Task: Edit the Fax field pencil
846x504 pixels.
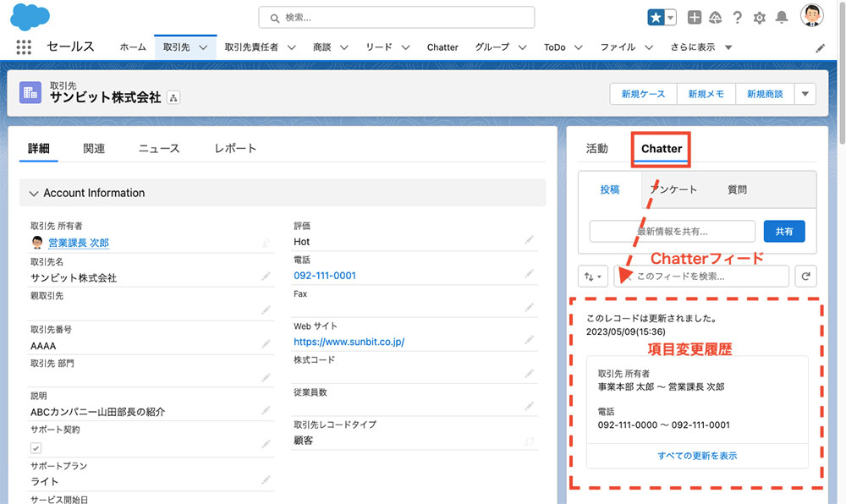Action: point(530,308)
